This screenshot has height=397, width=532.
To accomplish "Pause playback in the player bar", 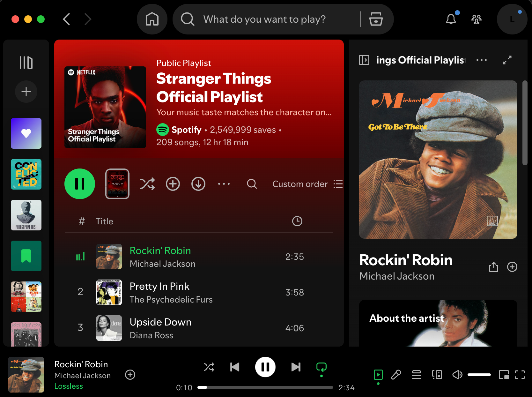I will [x=265, y=367].
